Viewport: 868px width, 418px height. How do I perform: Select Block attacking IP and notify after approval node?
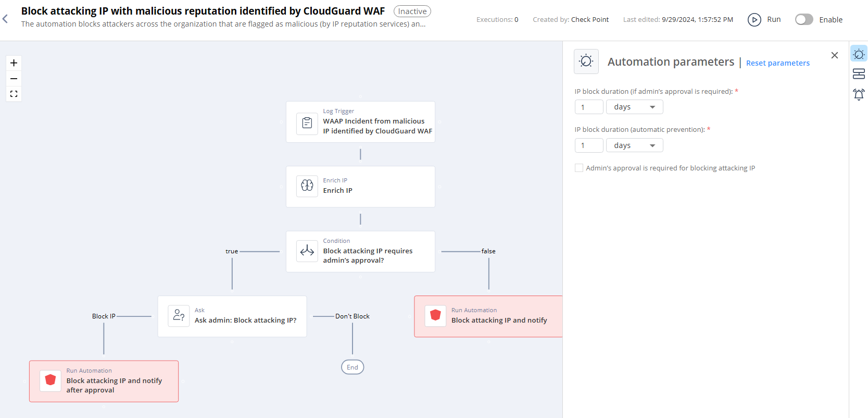(104, 381)
